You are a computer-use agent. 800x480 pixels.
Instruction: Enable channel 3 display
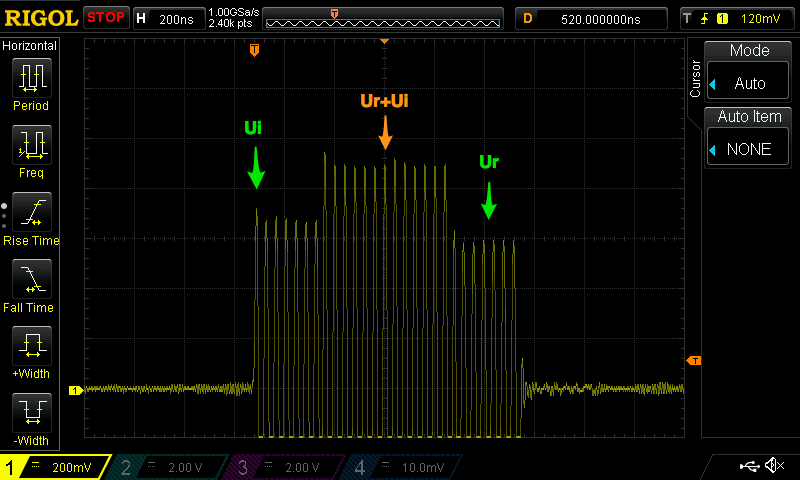pyautogui.click(x=286, y=467)
